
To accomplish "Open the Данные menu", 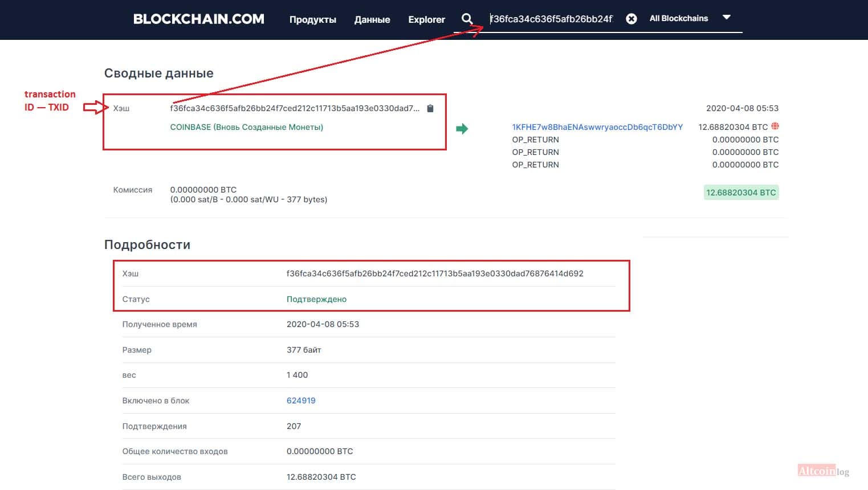I will [x=372, y=19].
